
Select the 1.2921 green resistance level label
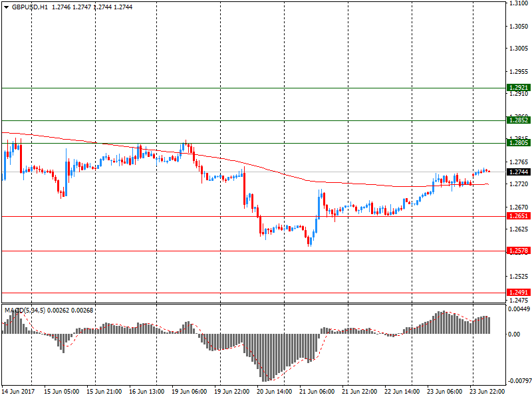click(519, 88)
